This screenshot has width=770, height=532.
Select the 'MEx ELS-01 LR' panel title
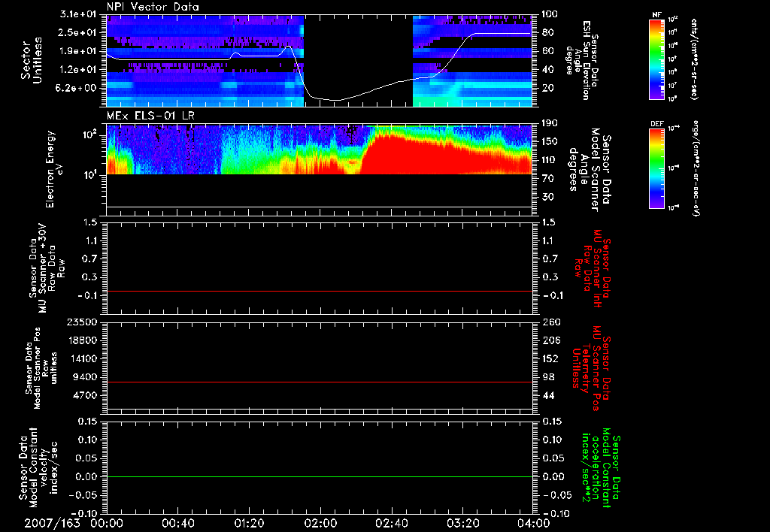click(x=150, y=116)
